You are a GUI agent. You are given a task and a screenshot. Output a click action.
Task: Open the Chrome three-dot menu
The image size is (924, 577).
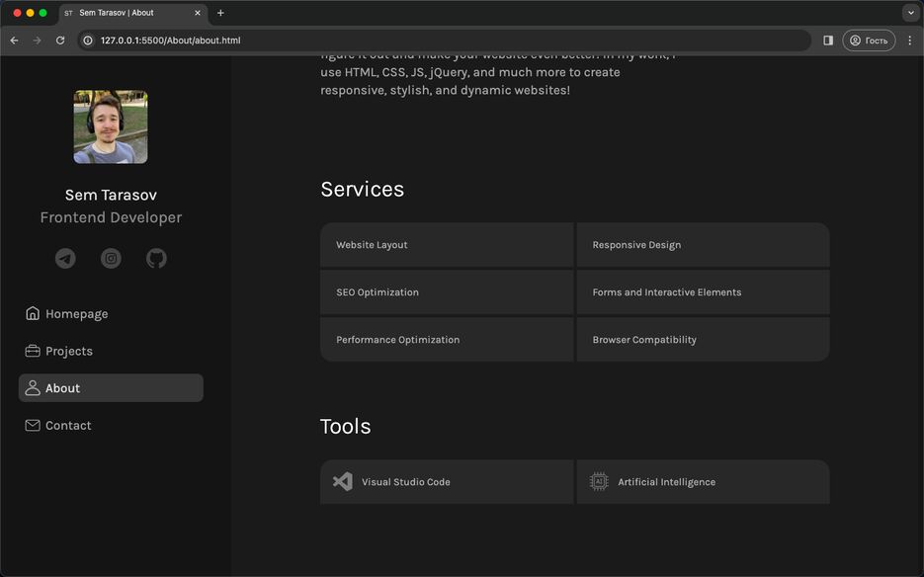pos(910,41)
